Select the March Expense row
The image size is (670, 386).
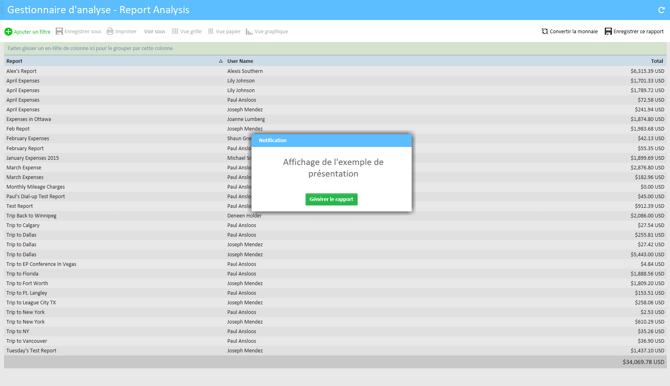[x=335, y=168]
